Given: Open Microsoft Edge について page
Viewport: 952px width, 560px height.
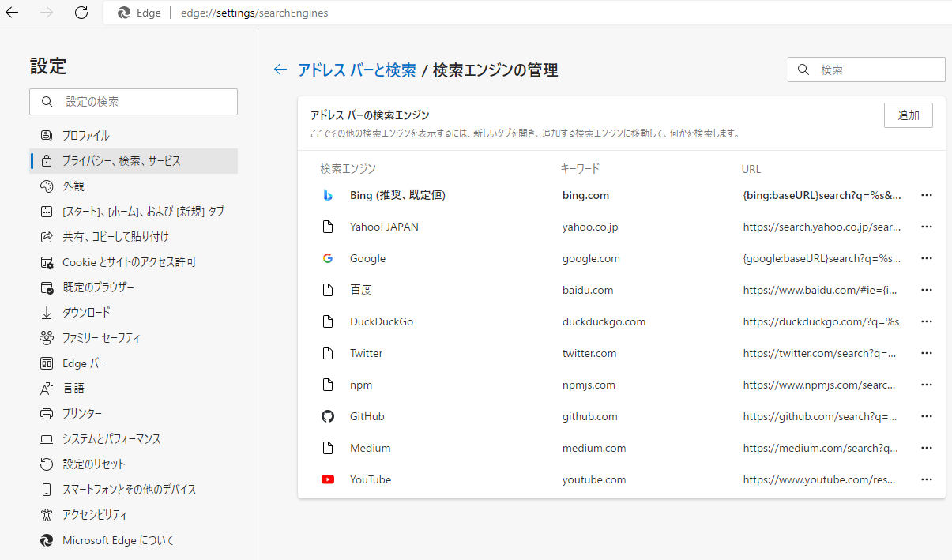Looking at the screenshot, I should pyautogui.click(x=134, y=540).
